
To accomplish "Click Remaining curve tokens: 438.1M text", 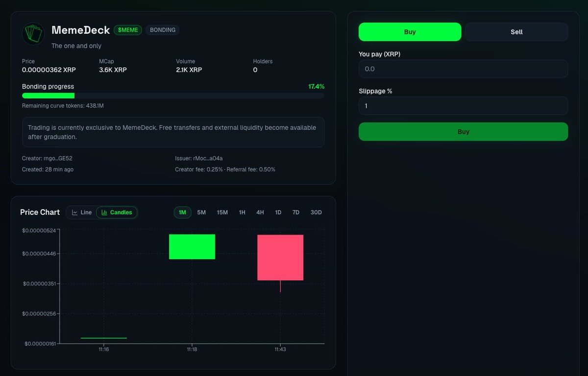I will pyautogui.click(x=63, y=106).
